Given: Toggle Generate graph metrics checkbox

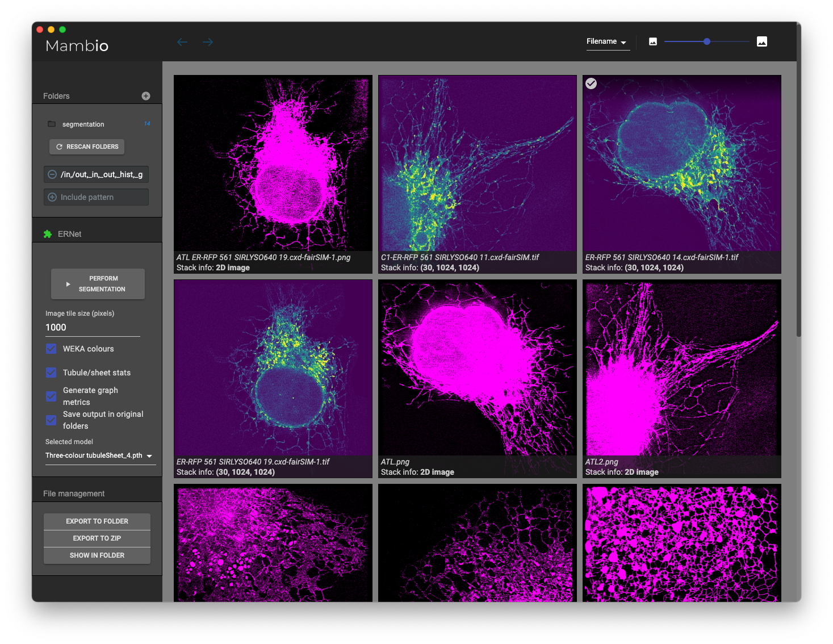Looking at the screenshot, I should (51, 396).
